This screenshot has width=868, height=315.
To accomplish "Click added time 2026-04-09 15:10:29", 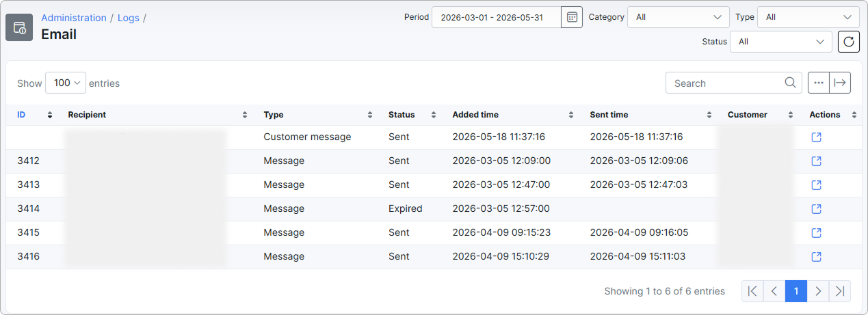I will pyautogui.click(x=501, y=256).
